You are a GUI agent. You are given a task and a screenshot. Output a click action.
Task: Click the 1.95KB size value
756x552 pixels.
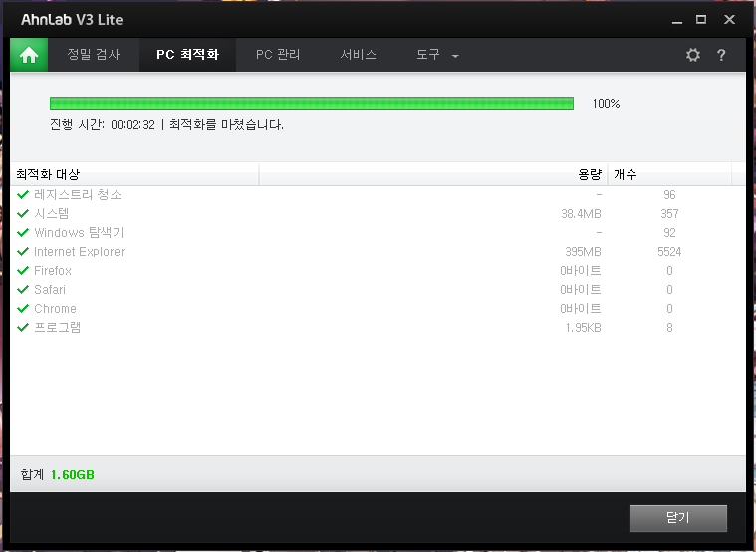(584, 328)
